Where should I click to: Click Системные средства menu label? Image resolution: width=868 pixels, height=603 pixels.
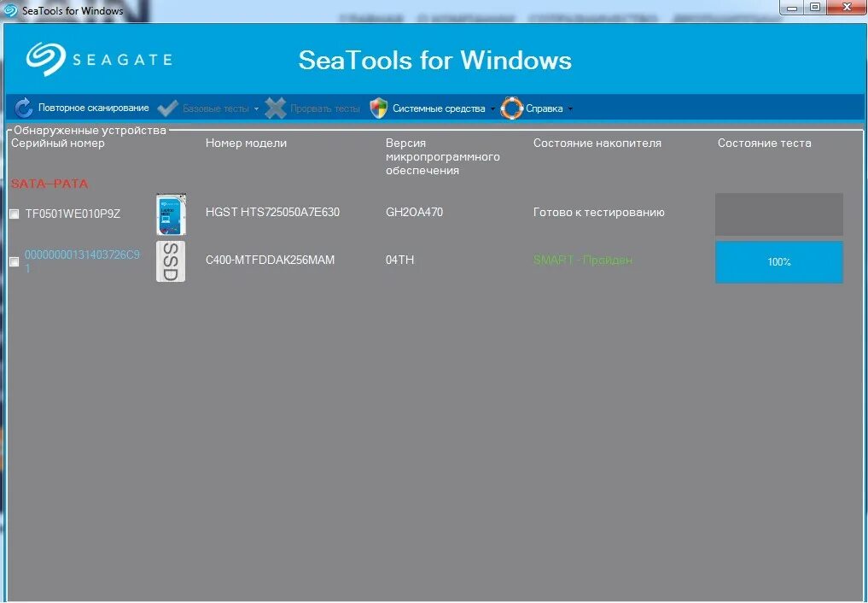coord(439,108)
